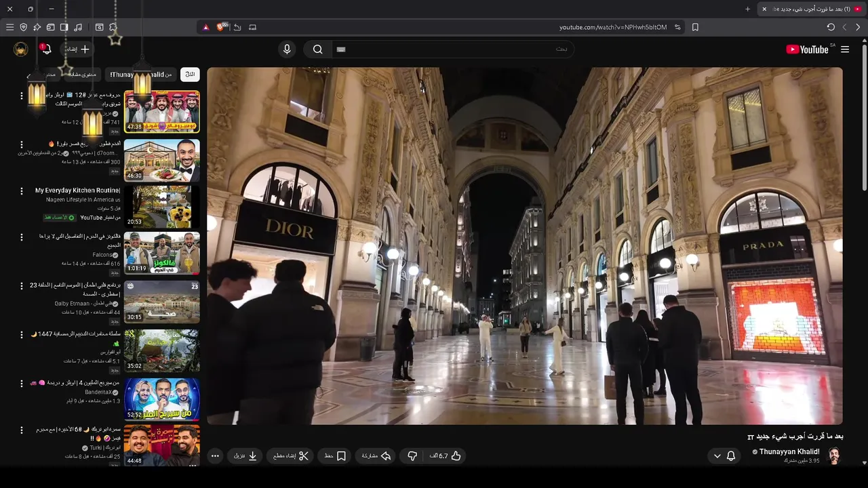This screenshot has width=868, height=488.
Task: Open the 46:30 video thumbnail
Action: point(162,161)
